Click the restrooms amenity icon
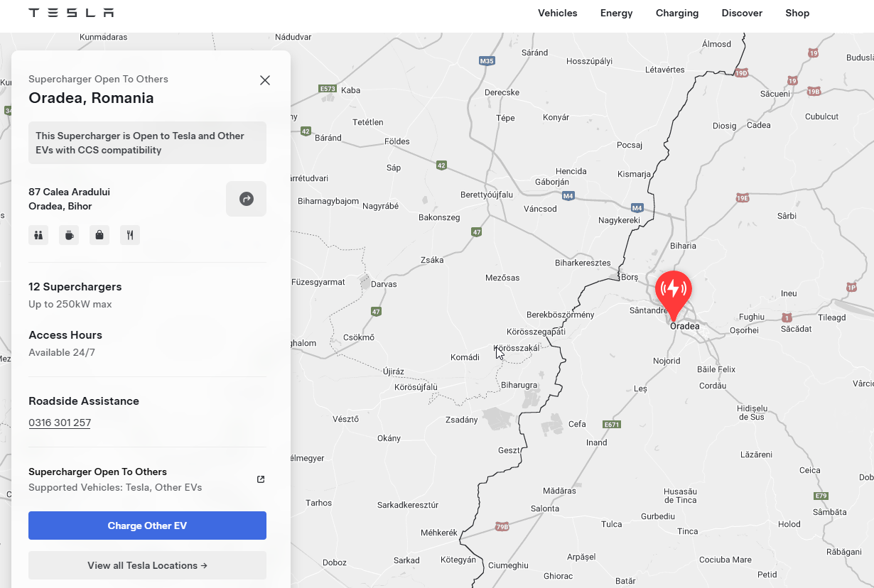Screen dimensions: 874x588 pos(38,235)
